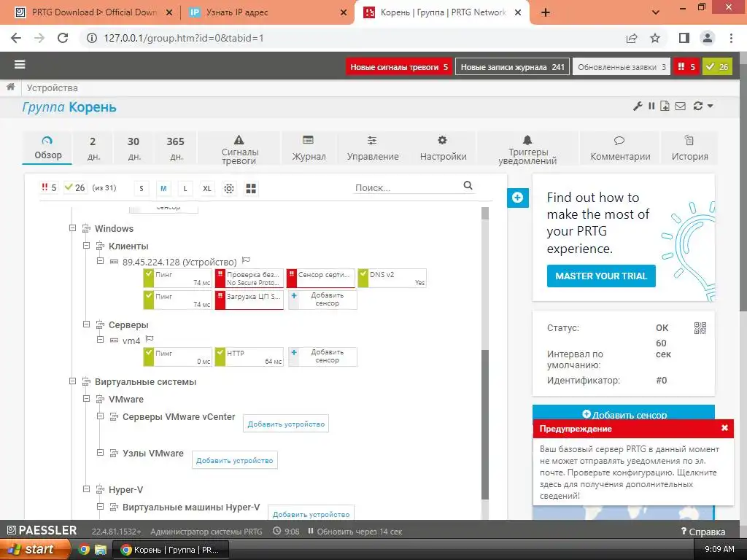Add device to Узлы VMware
This screenshot has width=747, height=560.
click(234, 461)
